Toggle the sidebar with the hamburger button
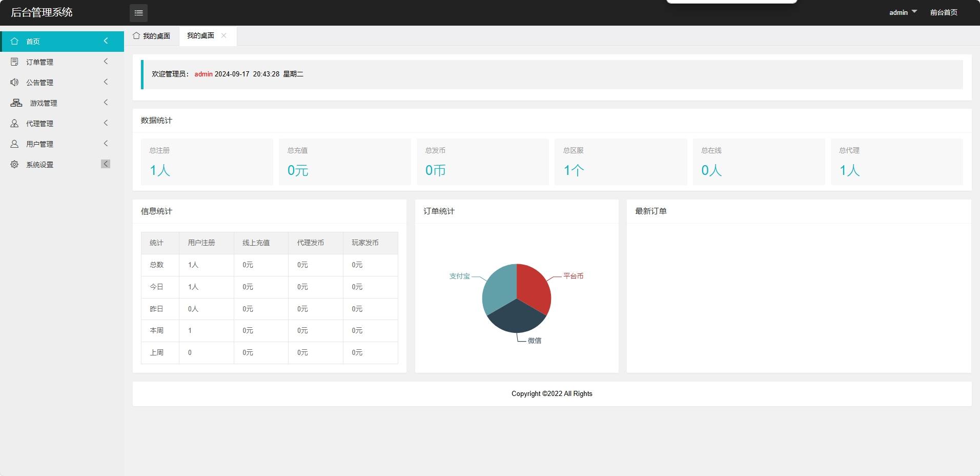 coord(138,13)
